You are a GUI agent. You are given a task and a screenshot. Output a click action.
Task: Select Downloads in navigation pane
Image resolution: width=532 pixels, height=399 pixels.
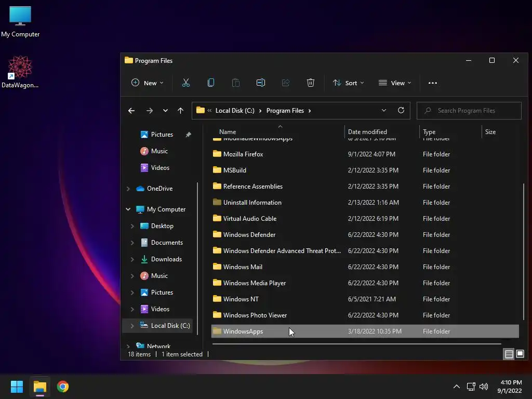[166, 259]
